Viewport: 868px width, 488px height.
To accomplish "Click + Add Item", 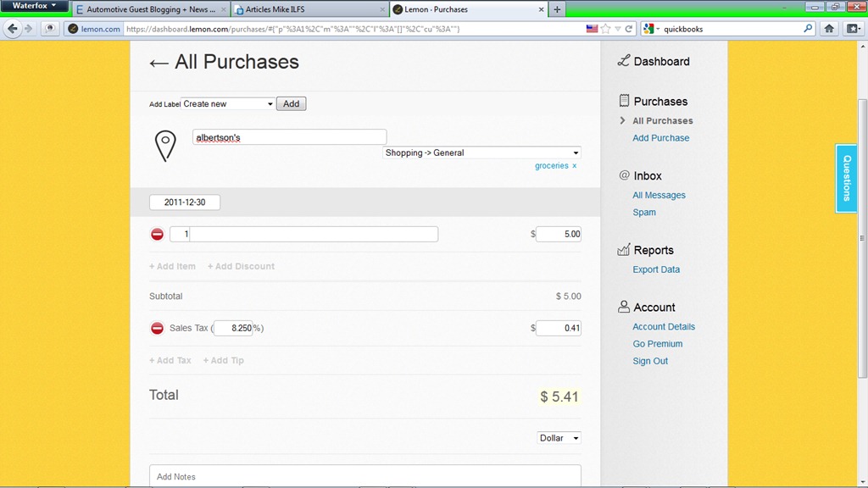I will (x=172, y=266).
